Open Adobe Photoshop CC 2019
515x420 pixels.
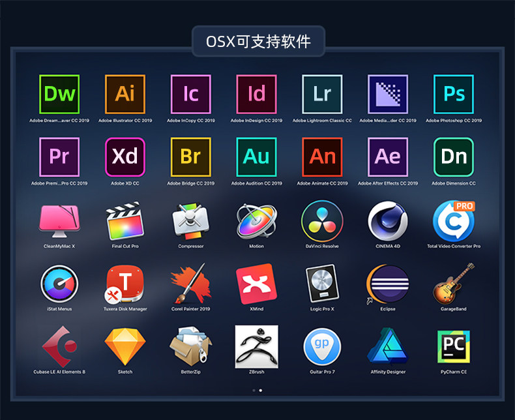(454, 94)
